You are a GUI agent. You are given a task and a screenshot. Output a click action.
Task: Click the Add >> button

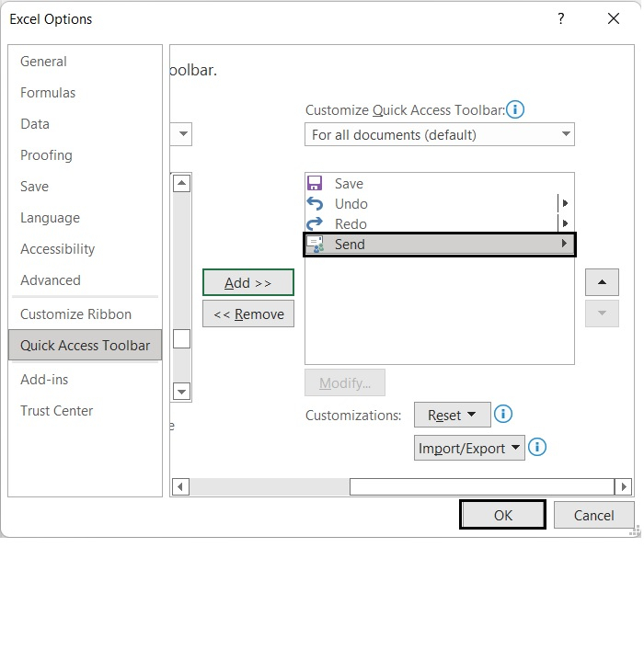[x=248, y=283]
